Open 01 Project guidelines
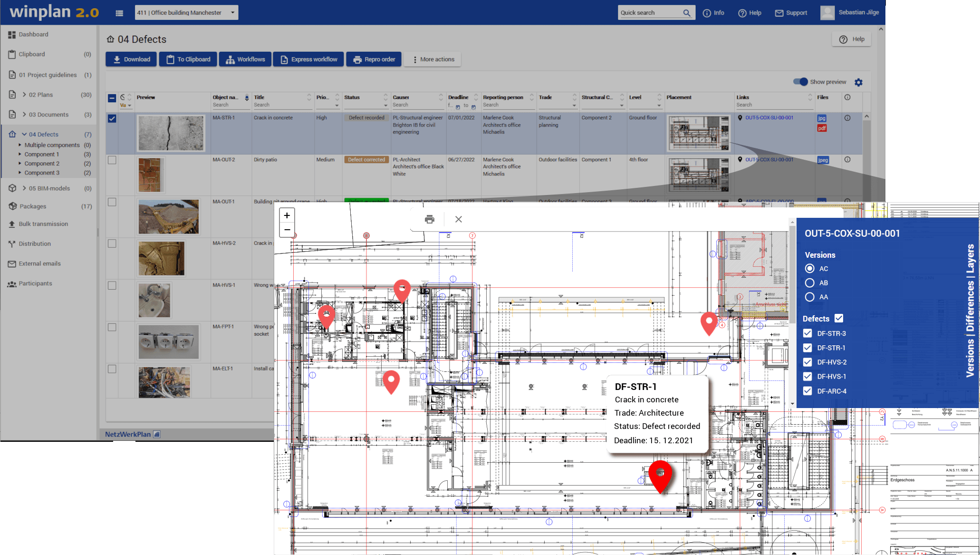Viewport: 980px width, 555px height. (48, 75)
